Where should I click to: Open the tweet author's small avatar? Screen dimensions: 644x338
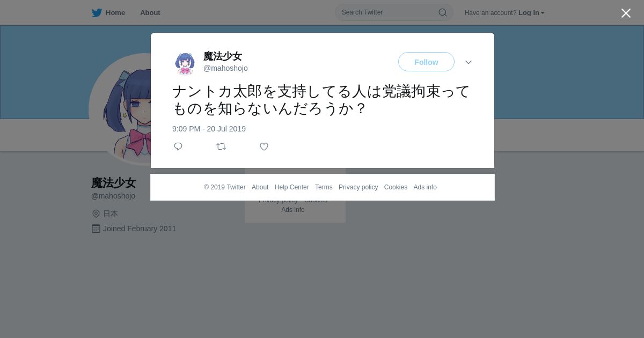pos(185,63)
